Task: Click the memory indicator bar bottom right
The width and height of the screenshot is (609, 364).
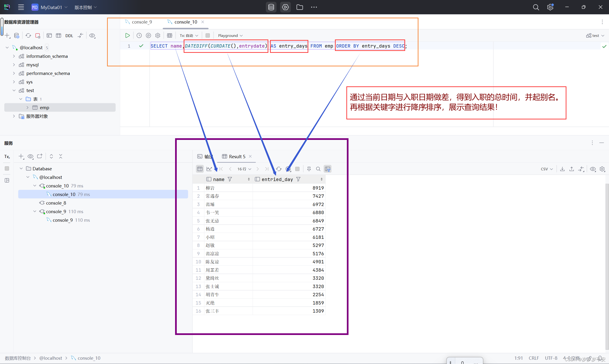Action: coord(465,361)
